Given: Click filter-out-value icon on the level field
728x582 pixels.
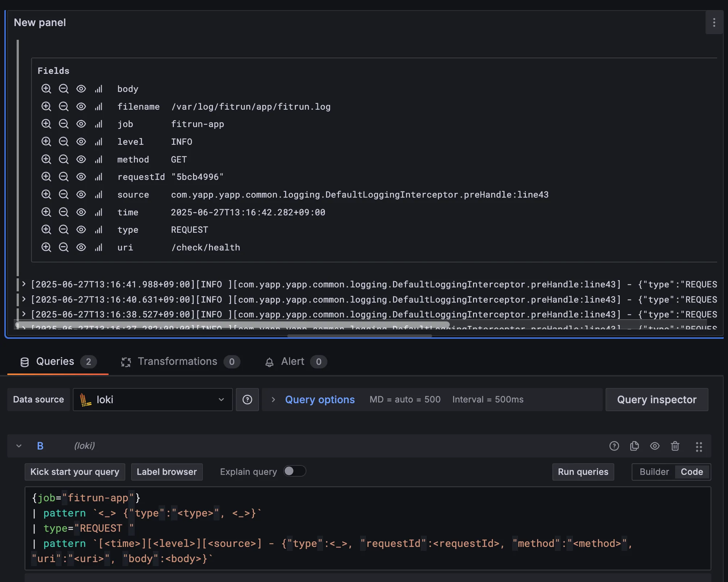Looking at the screenshot, I should [64, 142].
